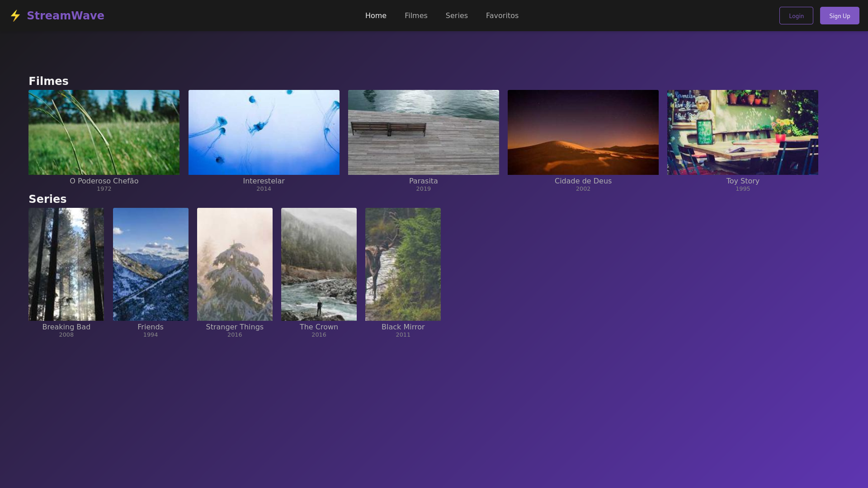
Task: Open O Poderoso Chefão movie poster
Action: tap(104, 132)
